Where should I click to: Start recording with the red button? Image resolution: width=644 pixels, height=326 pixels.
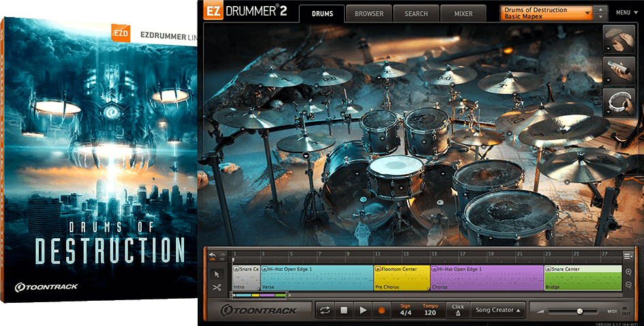(x=381, y=310)
